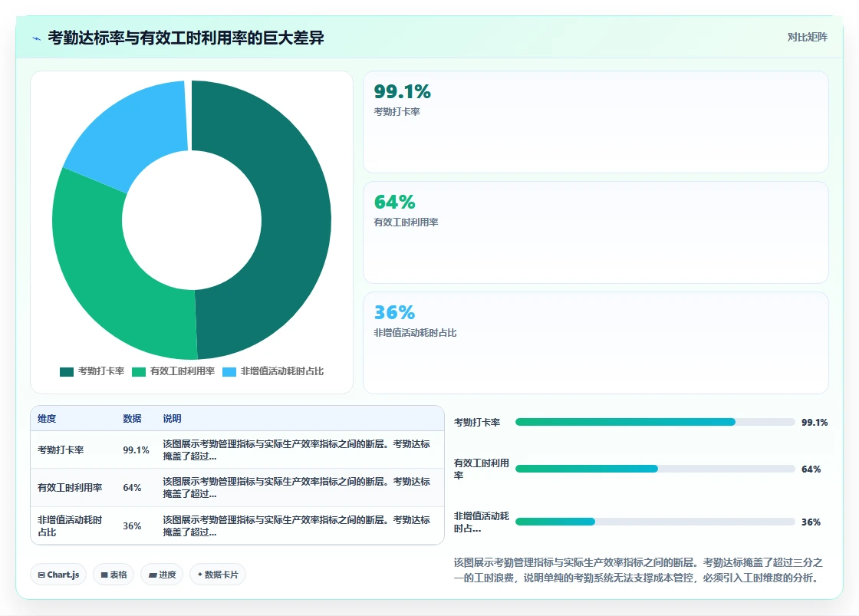859x616 pixels.
Task: Click the 数据 column header
Action: pyautogui.click(x=132, y=419)
